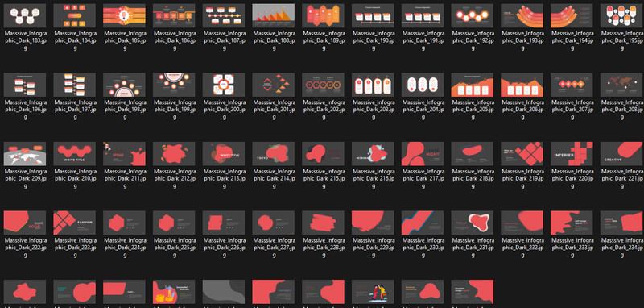The width and height of the screenshot is (644, 308).
Task: Select thumbnail Masssive_Infographic_Dark_205.jpg
Action: (472, 85)
